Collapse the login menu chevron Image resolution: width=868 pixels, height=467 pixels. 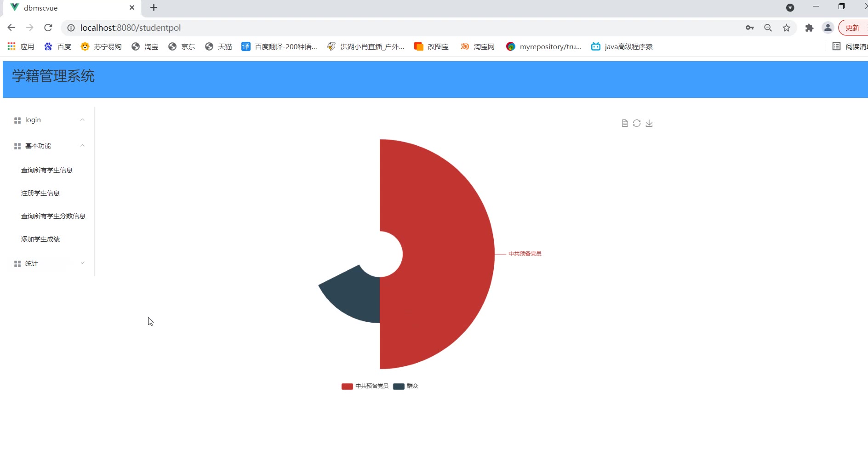[x=82, y=120]
